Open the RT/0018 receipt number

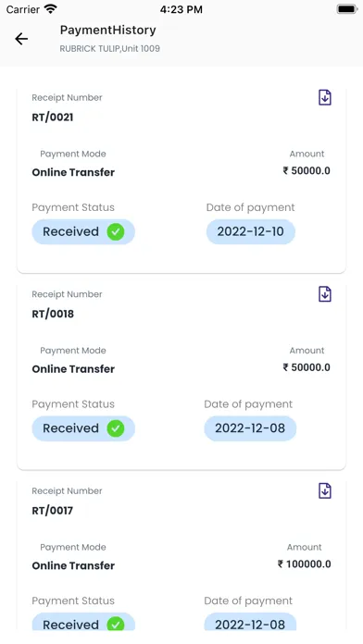pos(53,315)
